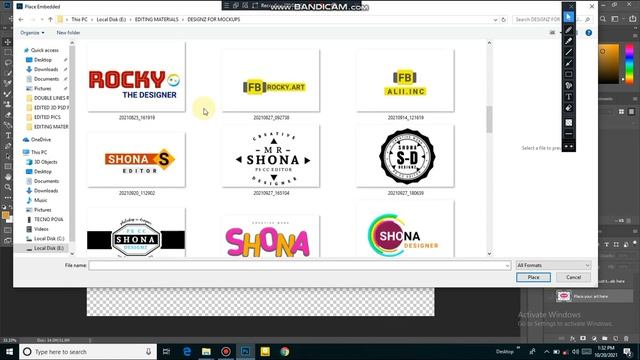640x360 pixels.
Task: Select Quick access in navigation pane
Action: 44,50
